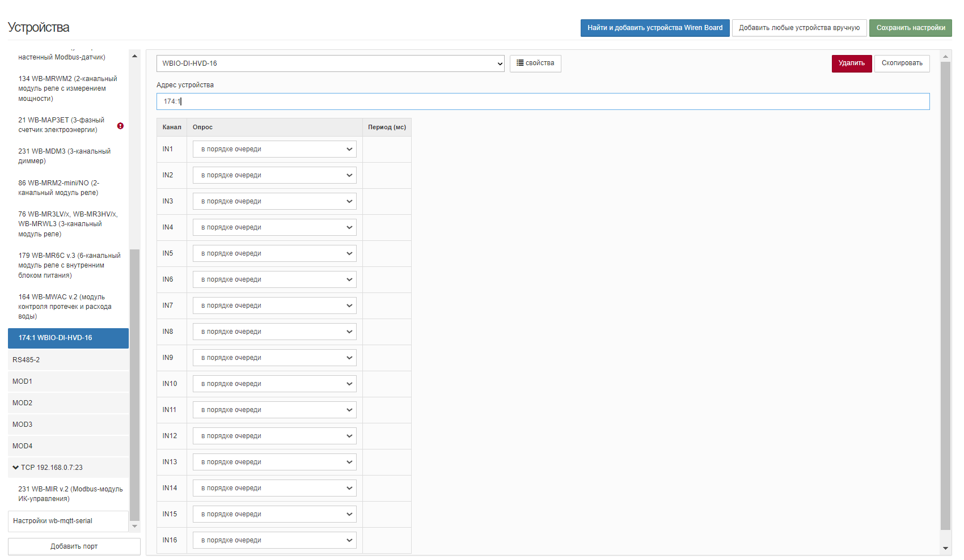Image resolution: width=964 pixels, height=560 pixels.
Task: Select the wall-mounted Modbus sensor entry
Action: click(68, 57)
